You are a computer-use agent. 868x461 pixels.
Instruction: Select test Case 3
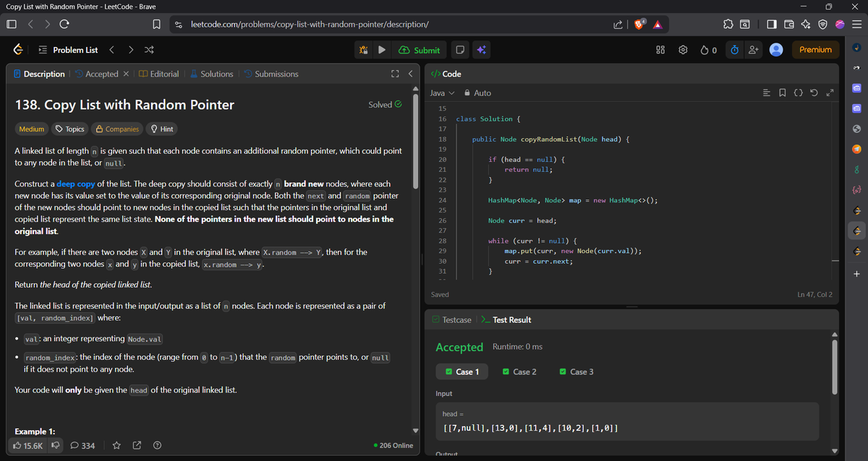tap(576, 372)
